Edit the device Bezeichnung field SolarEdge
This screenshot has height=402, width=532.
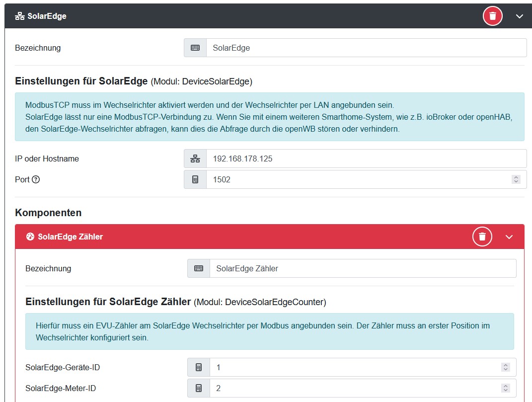click(367, 48)
